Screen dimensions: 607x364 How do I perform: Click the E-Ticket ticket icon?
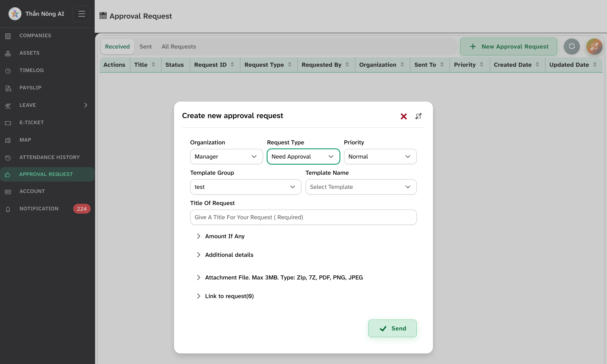click(8, 123)
